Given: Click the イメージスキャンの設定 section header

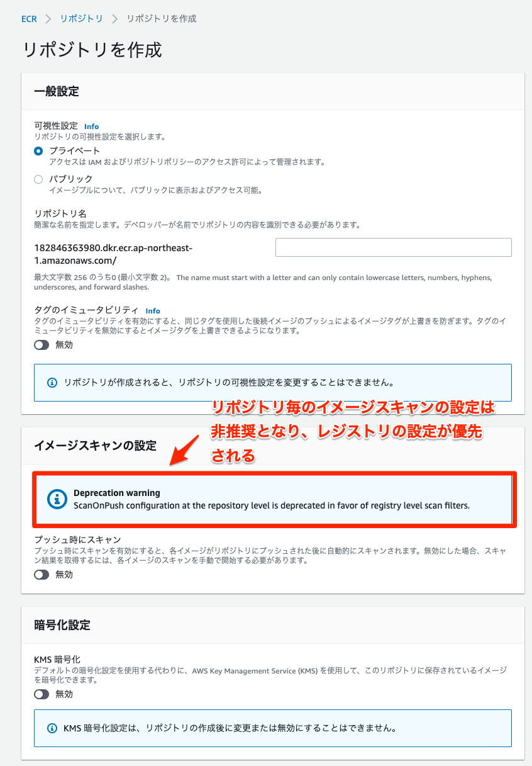Looking at the screenshot, I should [x=95, y=446].
